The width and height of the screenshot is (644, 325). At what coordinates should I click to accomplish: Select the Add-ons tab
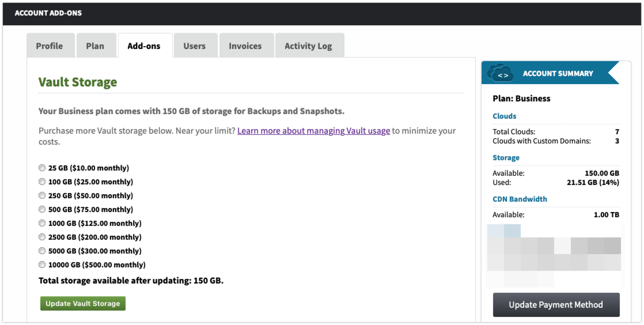click(x=145, y=46)
